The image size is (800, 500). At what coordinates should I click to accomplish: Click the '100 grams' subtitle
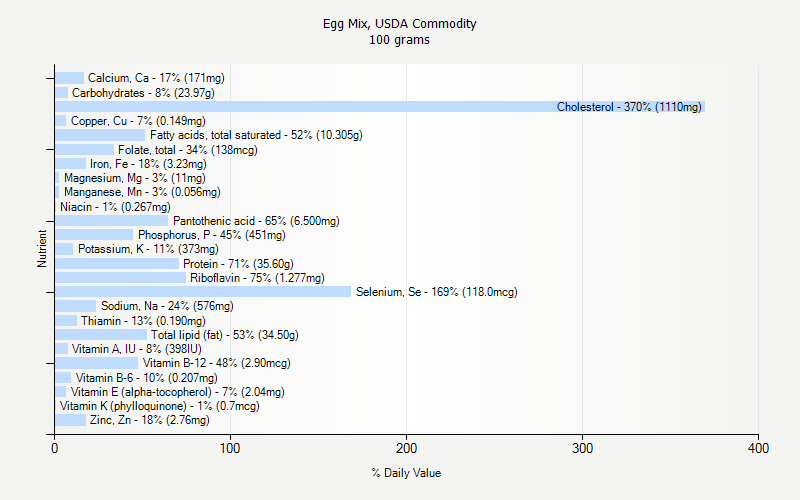click(399, 40)
